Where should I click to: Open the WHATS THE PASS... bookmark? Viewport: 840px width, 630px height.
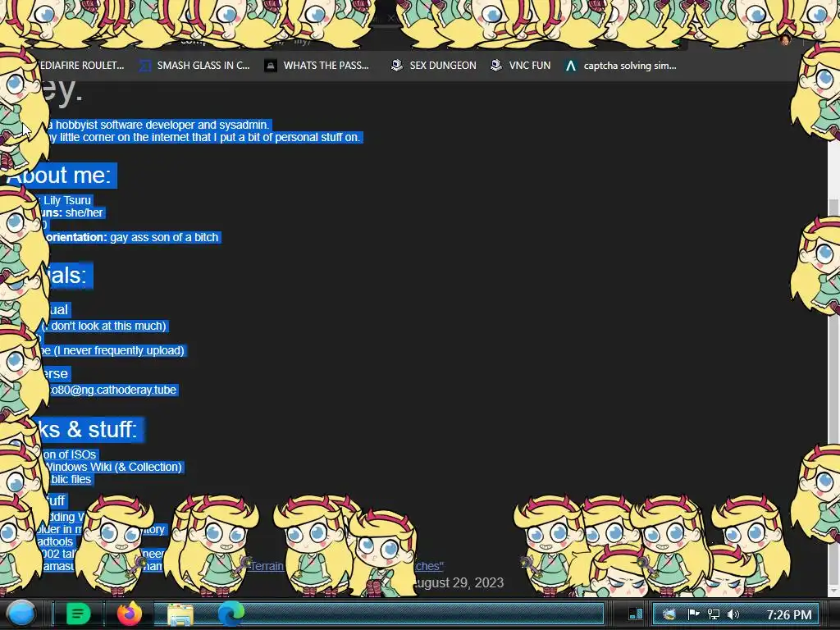[x=317, y=66]
